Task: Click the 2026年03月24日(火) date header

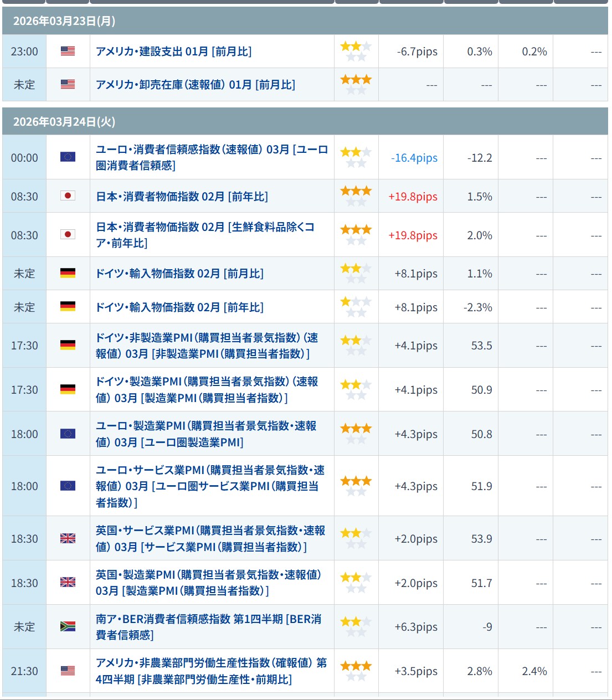Action: coord(64,122)
